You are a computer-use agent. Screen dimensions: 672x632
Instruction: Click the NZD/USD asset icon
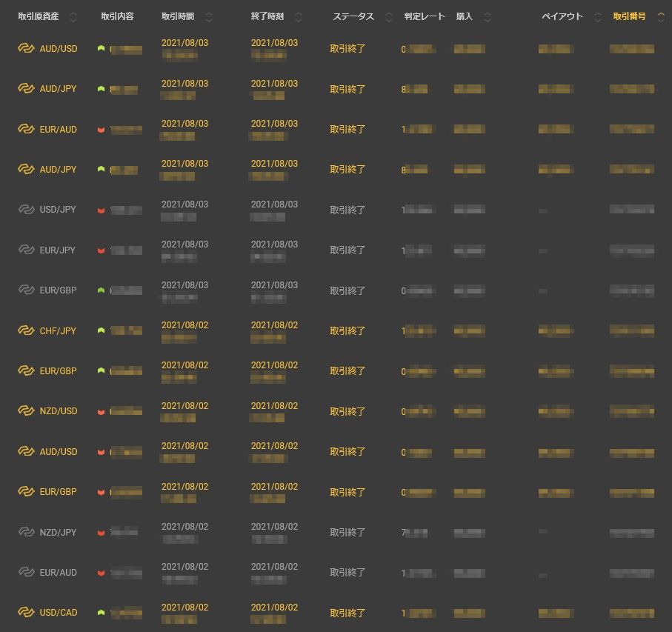pos(27,411)
